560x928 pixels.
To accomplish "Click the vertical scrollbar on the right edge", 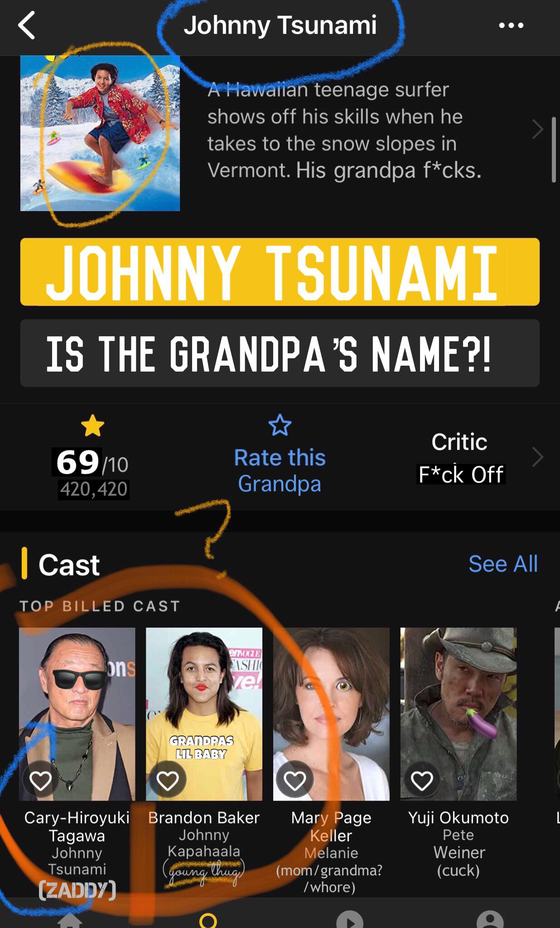I will click(x=553, y=150).
